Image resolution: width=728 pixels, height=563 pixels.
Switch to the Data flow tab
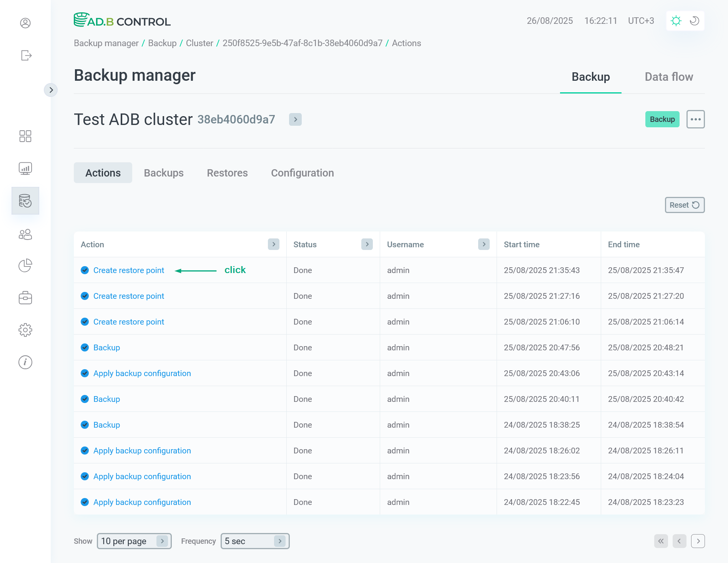(x=669, y=77)
